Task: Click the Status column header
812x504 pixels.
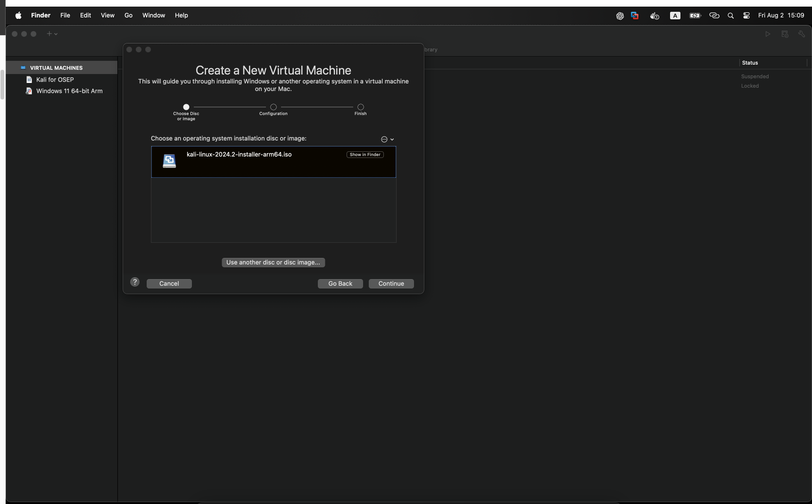Action: [750, 63]
